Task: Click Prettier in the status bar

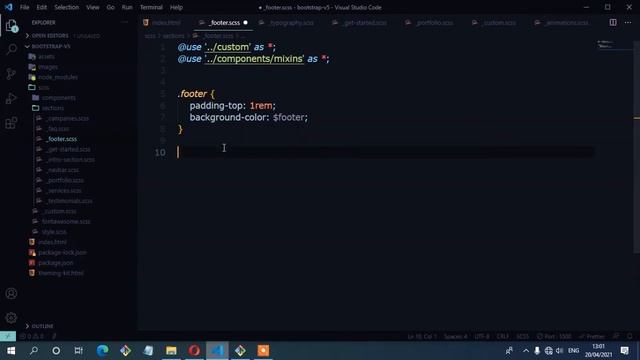Action: 592,336
